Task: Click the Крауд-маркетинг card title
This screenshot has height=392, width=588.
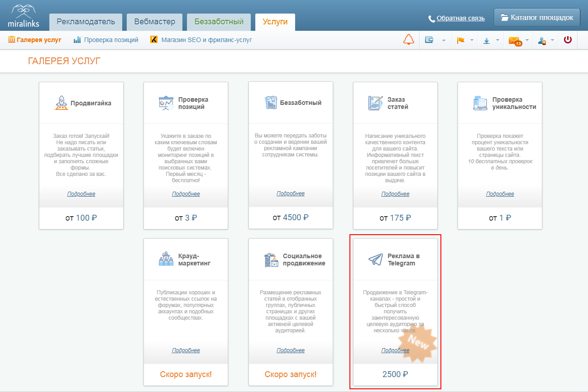Action: (x=195, y=260)
